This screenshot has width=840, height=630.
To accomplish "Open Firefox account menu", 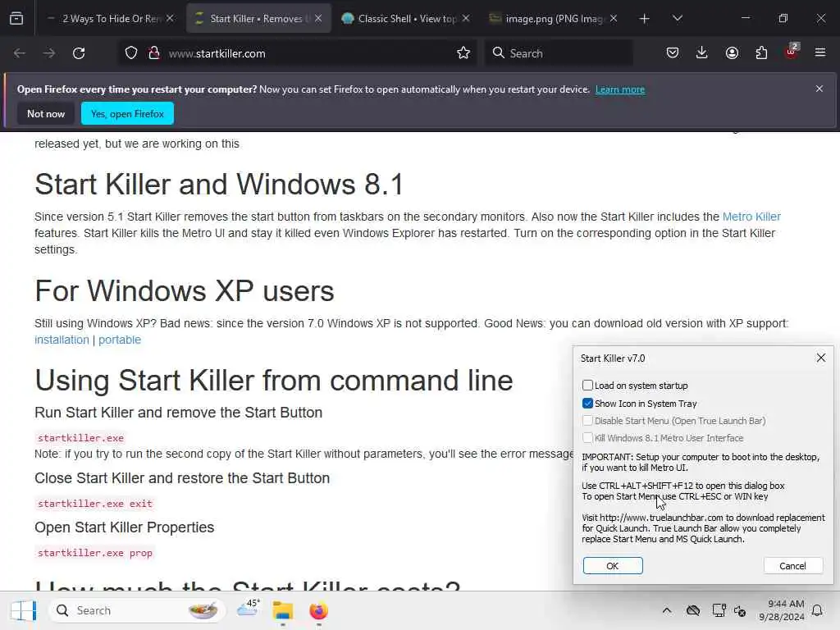I will 732,53.
